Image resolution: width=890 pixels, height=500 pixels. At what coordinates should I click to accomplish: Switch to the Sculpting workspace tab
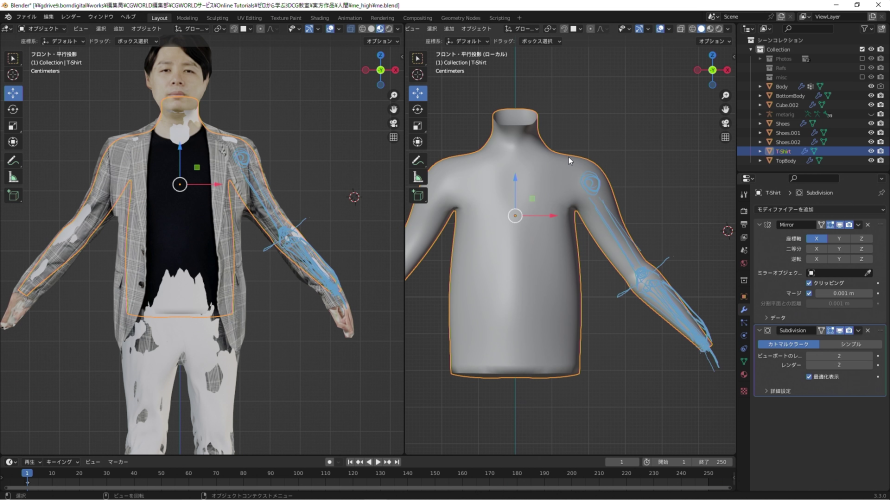click(x=217, y=17)
